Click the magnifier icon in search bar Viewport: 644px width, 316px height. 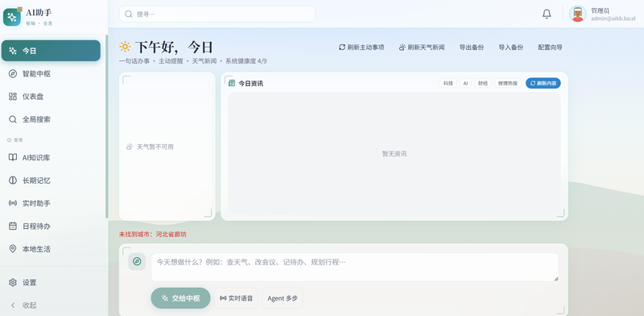point(129,14)
